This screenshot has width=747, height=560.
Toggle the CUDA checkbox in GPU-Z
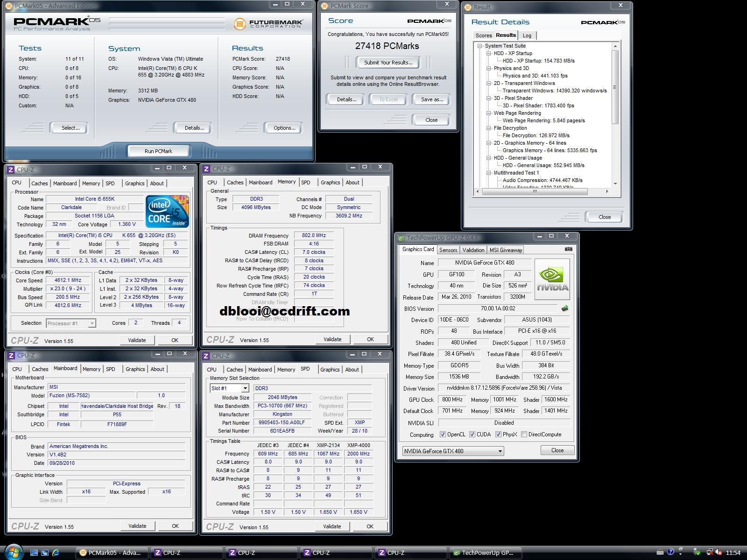(472, 434)
